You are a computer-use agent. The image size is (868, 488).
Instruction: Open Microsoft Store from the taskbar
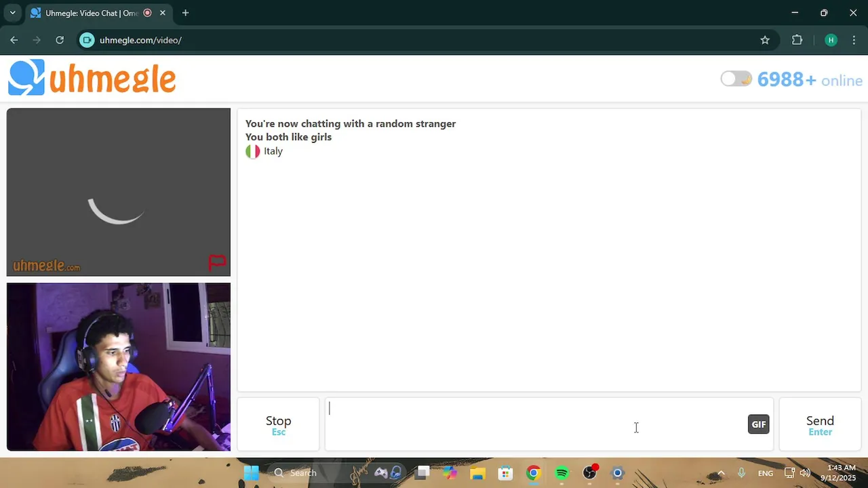pyautogui.click(x=505, y=473)
